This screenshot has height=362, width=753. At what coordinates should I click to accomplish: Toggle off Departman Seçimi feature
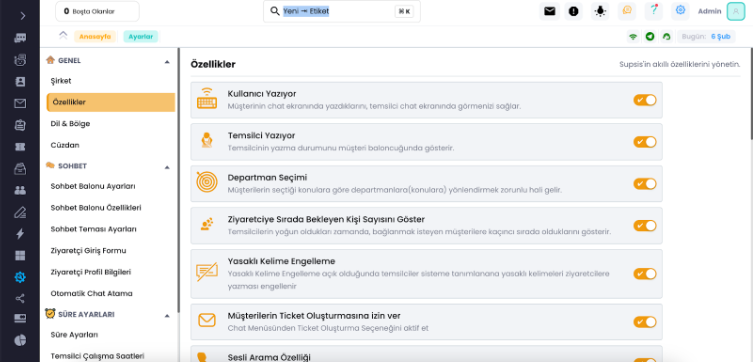tap(644, 184)
